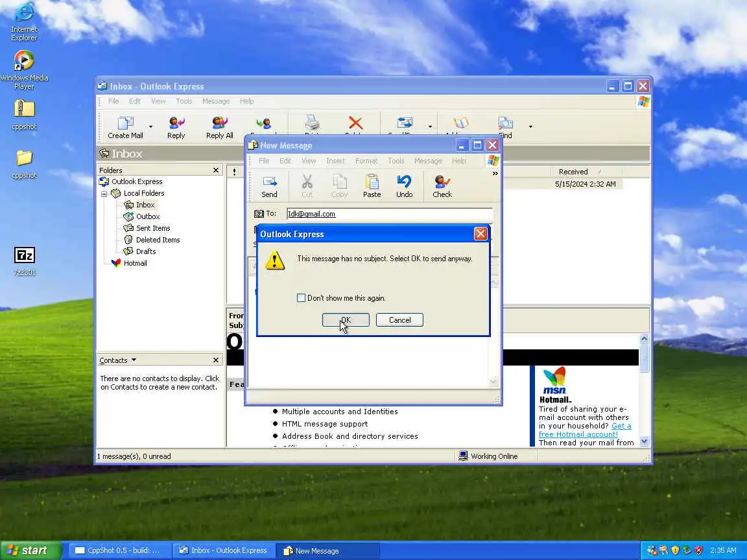This screenshot has height=560, width=747.
Task: Click the Print icon in Outlook Express toolbar
Action: (312, 124)
